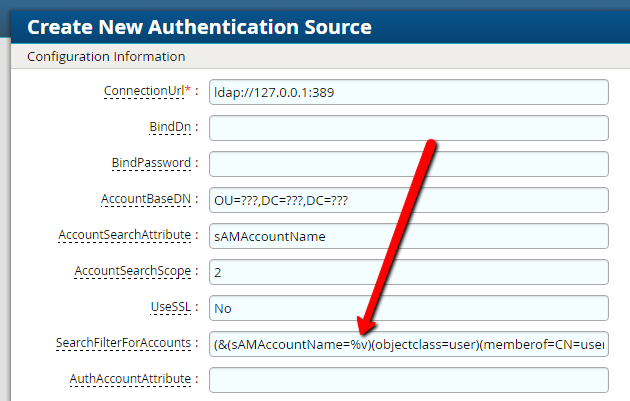Click the AccountSearchScope field showing 2
The image size is (630, 401).
[408, 272]
